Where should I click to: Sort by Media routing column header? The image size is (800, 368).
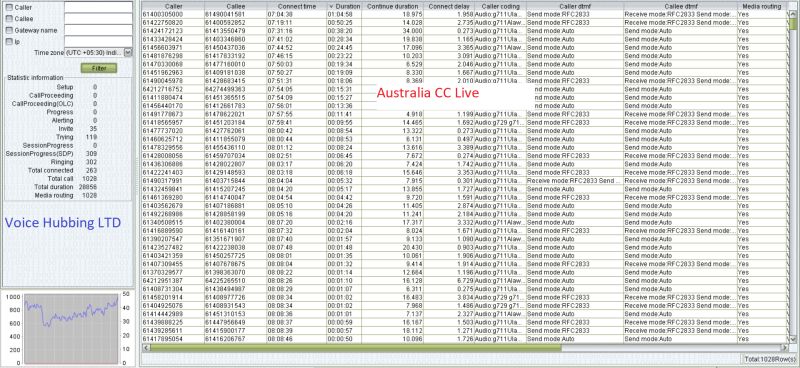coord(762,6)
